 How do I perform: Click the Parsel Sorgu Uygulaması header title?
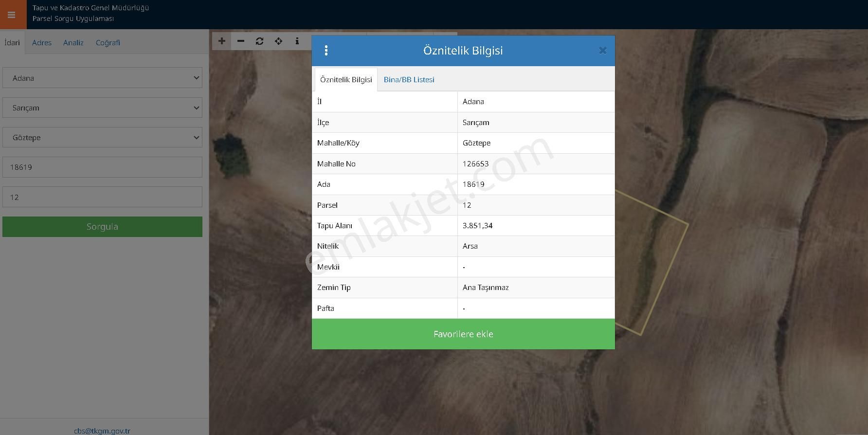[73, 18]
